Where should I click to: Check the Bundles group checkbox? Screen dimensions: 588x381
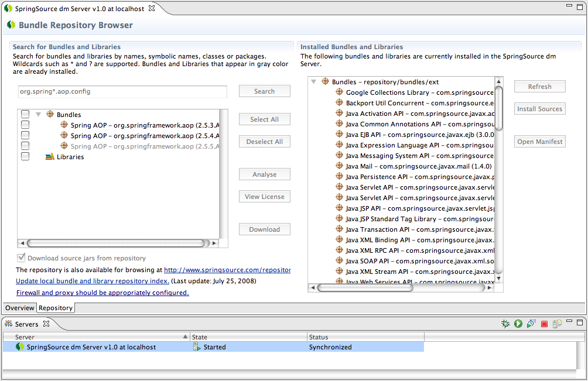25,114
